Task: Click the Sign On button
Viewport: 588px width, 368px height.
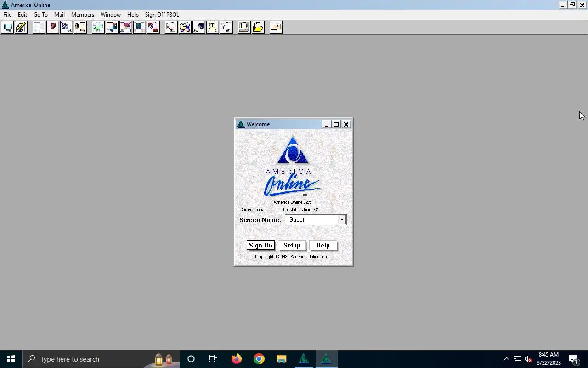Action: pyautogui.click(x=260, y=245)
